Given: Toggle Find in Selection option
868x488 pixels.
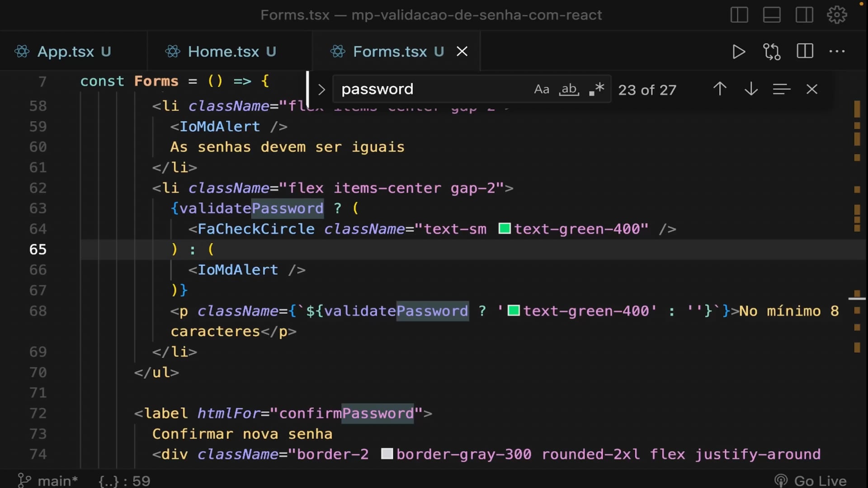Looking at the screenshot, I should (781, 89).
